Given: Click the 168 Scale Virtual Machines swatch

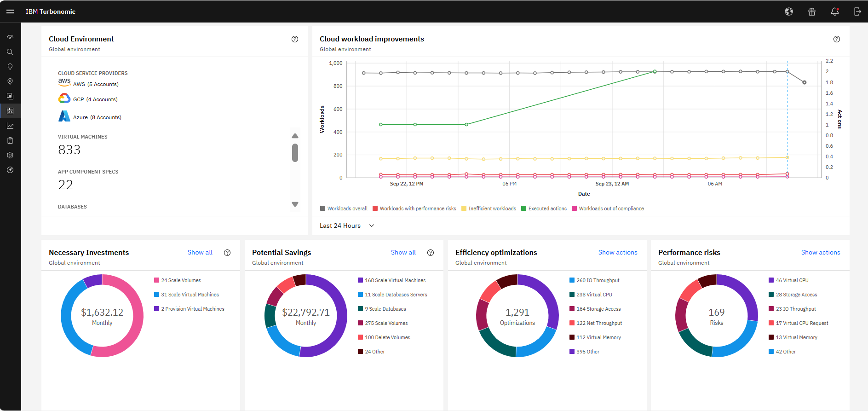Looking at the screenshot, I should click(361, 280).
